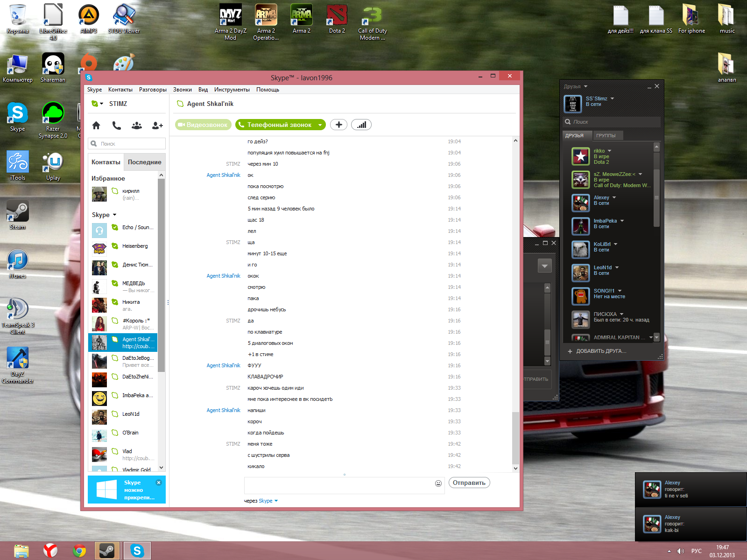Switch to Последние tab in Skype
The width and height of the screenshot is (747, 560).
145,162
